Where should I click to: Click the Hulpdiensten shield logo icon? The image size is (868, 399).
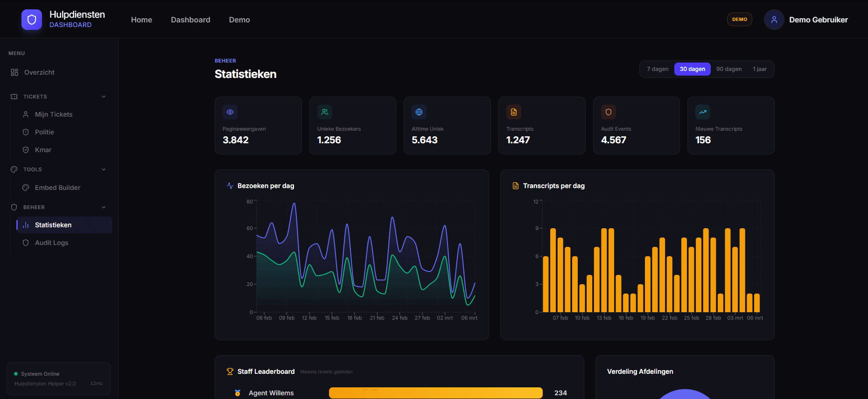(x=32, y=20)
